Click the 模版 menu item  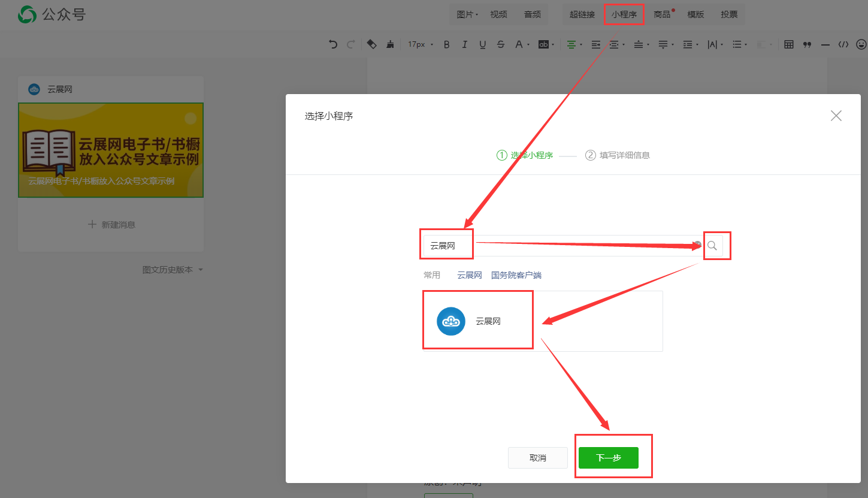[x=695, y=14]
